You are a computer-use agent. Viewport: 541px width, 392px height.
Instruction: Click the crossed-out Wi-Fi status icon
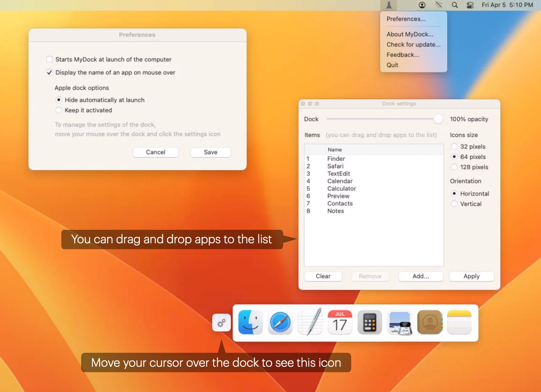pyautogui.click(x=439, y=5)
